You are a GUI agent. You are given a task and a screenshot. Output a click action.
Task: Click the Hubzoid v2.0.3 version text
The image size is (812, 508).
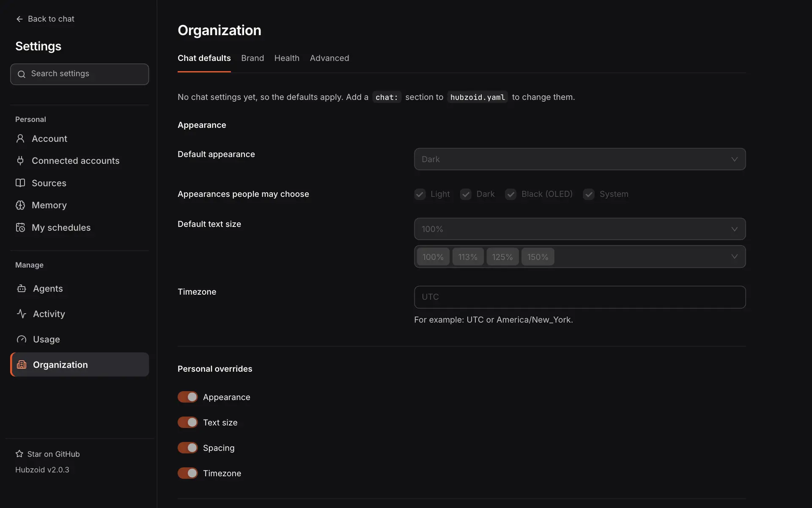pos(42,470)
